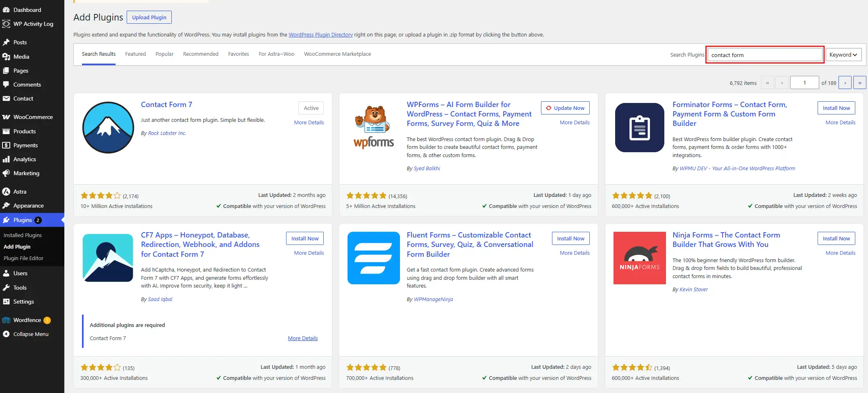Click the CF7 Apps plugin logo
The width and height of the screenshot is (868, 393).
point(108,258)
